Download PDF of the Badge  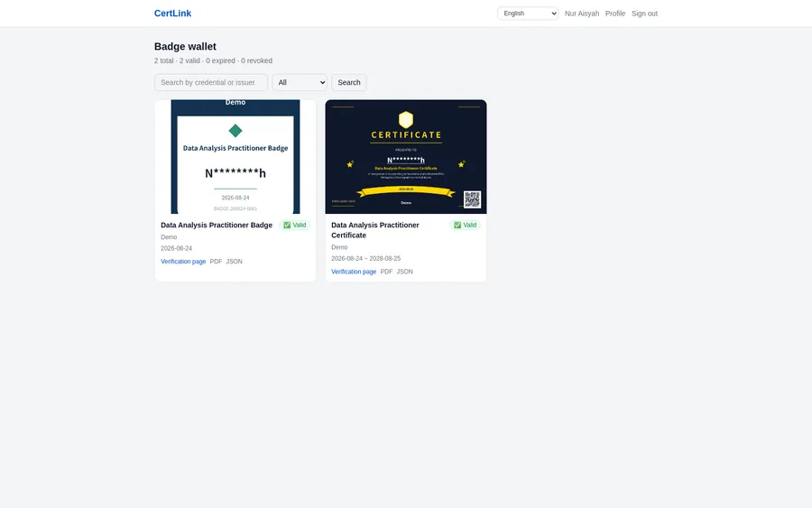216,262
